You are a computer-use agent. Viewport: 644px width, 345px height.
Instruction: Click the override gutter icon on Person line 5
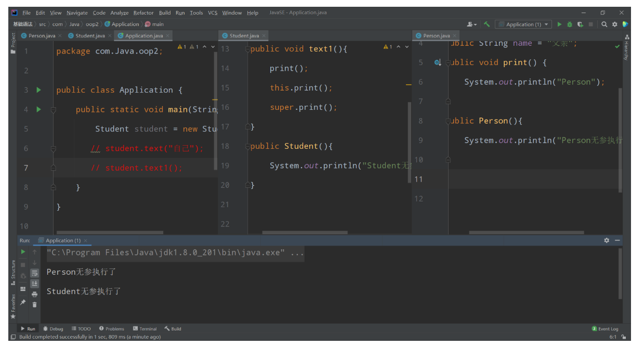(438, 62)
